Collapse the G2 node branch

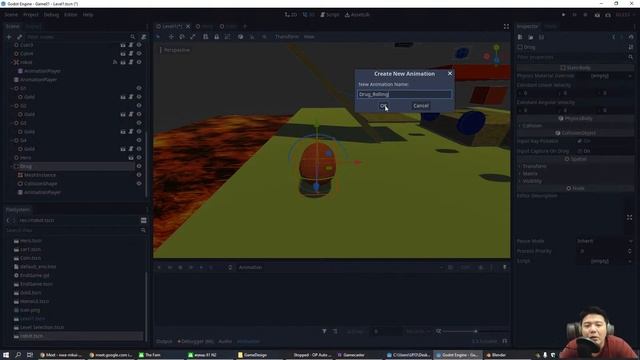[11, 106]
